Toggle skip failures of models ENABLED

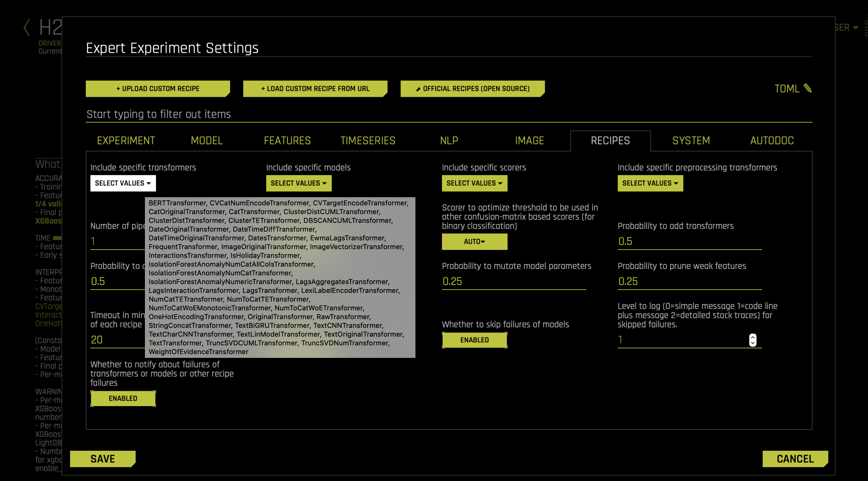(474, 340)
